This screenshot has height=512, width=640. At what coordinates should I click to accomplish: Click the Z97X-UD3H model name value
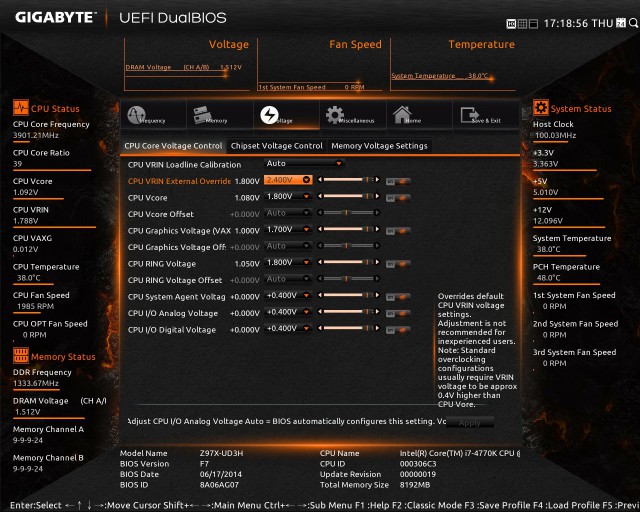point(222,453)
